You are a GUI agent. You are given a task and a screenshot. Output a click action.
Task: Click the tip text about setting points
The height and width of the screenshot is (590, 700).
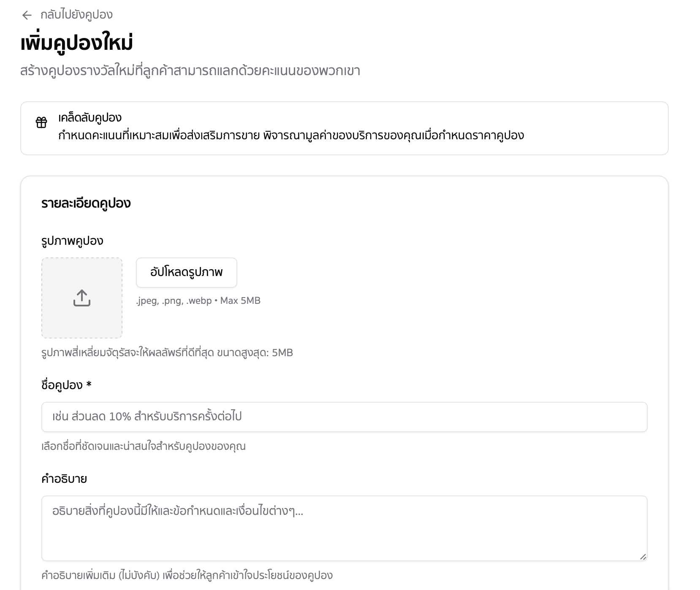click(291, 135)
